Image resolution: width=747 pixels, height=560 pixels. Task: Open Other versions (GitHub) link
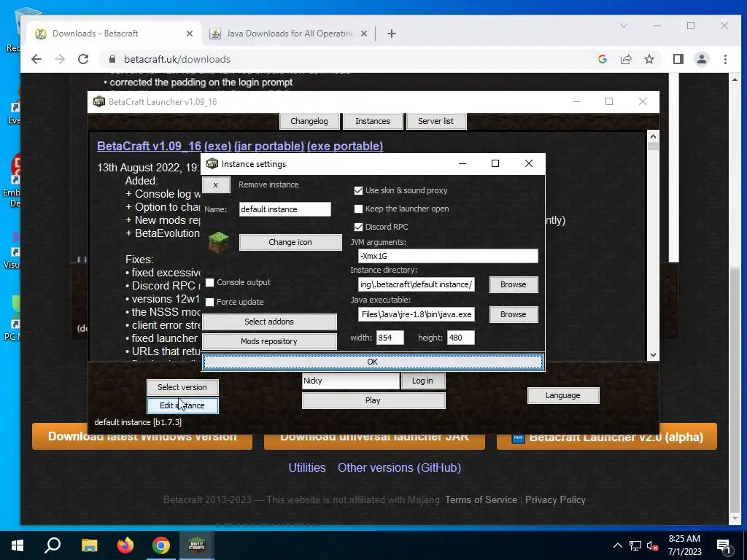(399, 467)
